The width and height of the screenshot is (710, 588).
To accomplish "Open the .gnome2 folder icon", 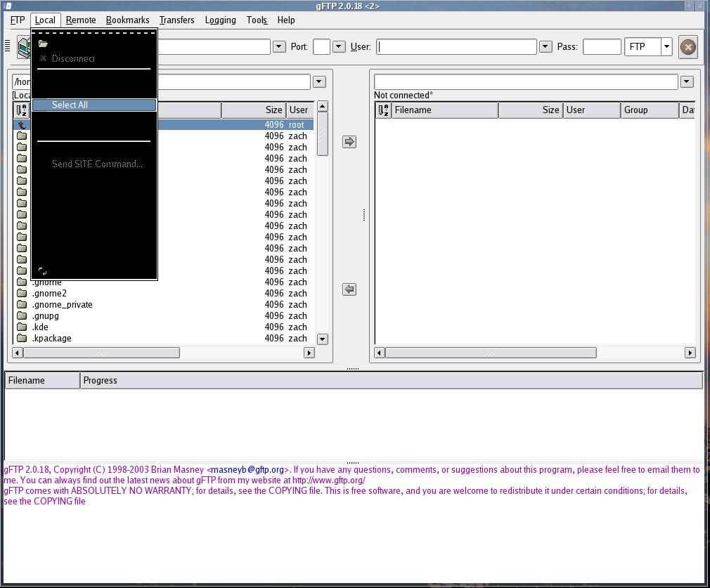I will pos(22,293).
